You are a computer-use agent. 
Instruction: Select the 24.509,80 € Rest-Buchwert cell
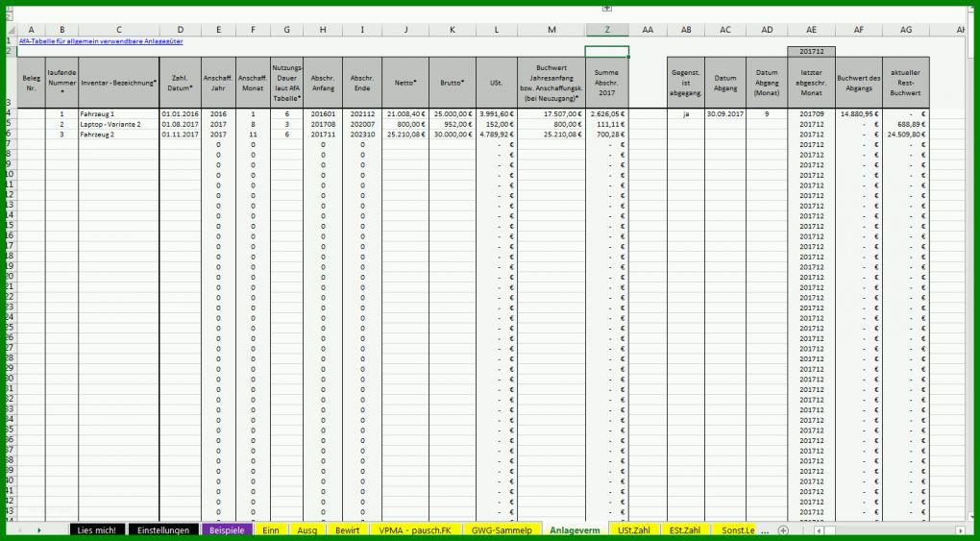pyautogui.click(x=906, y=135)
